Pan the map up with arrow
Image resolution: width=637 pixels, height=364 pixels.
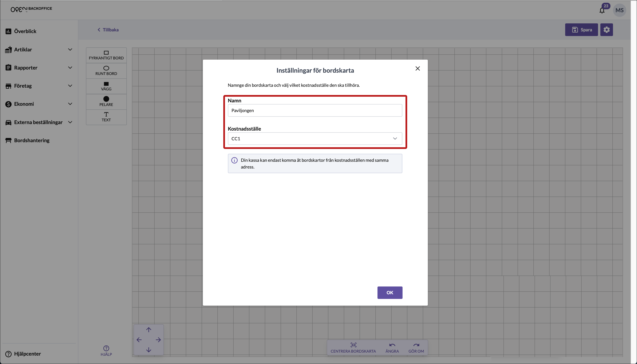tap(149, 330)
